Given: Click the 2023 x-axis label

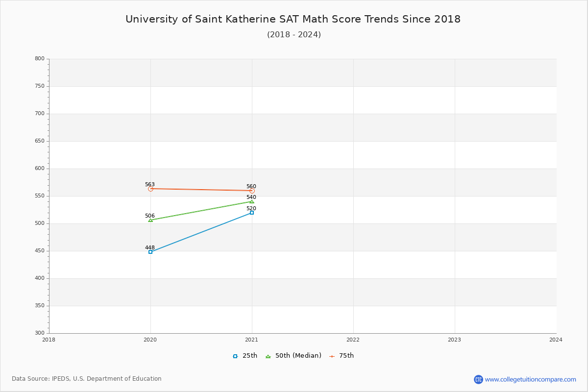Looking at the screenshot, I should [455, 340].
